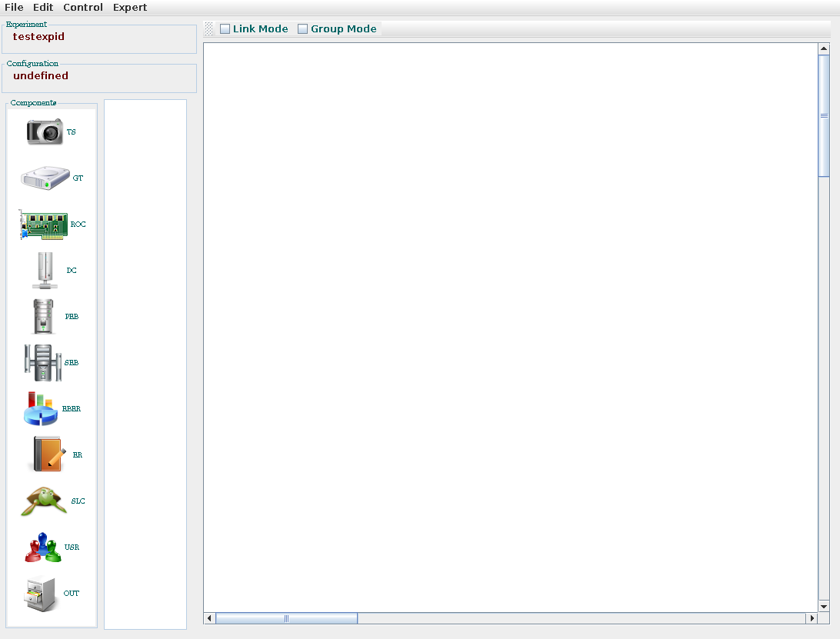
Task: Click the OUT cabinet component icon
Action: pos(42,593)
